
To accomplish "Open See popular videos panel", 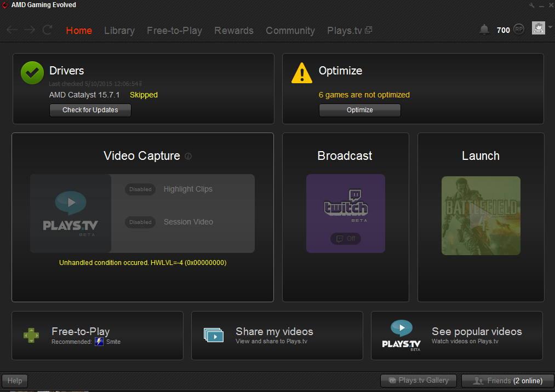I will tap(456, 336).
